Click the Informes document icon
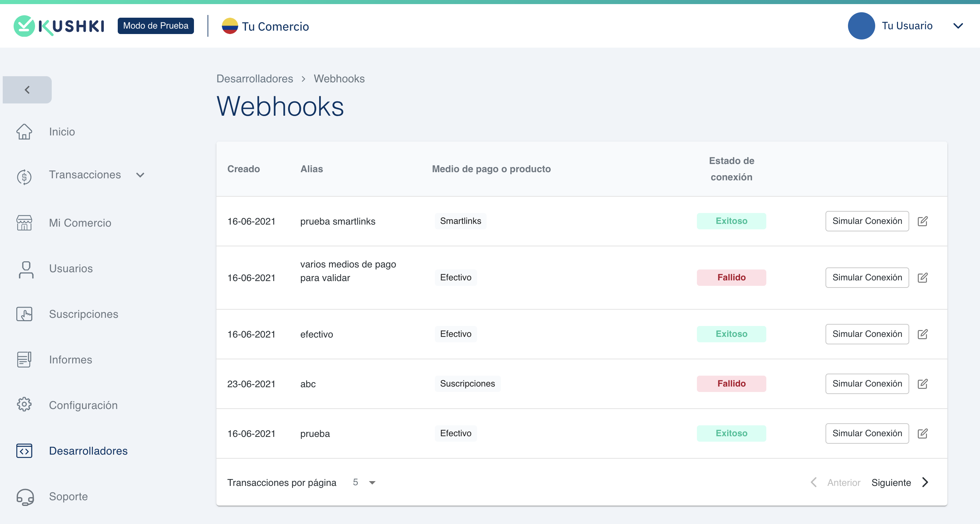 click(24, 359)
